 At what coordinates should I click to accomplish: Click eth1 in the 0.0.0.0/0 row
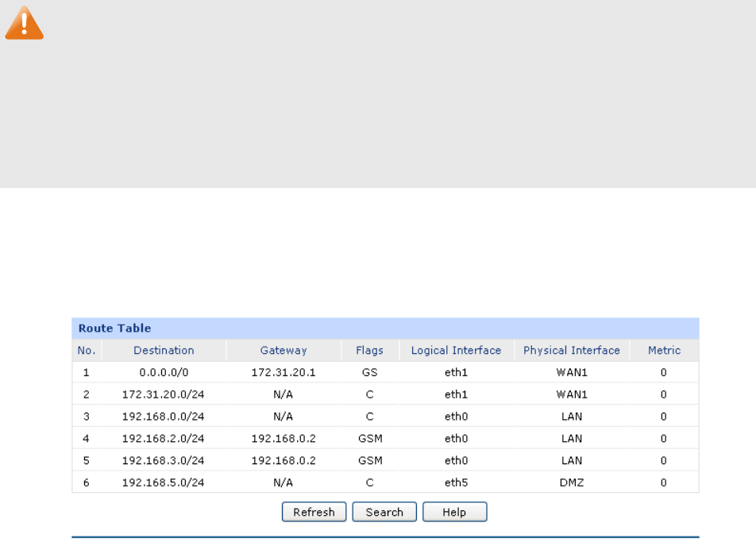tap(456, 372)
